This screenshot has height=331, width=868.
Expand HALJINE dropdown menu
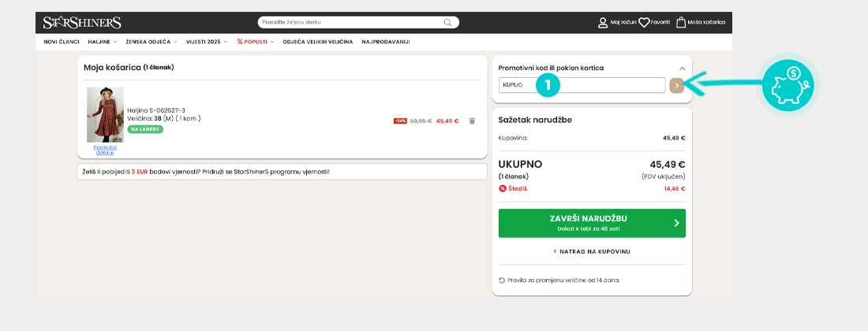pos(103,42)
